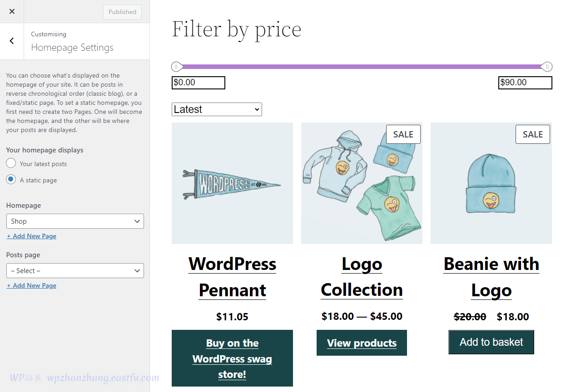This screenshot has height=392, width=566.
Task: Click the Published button
Action: point(122,12)
